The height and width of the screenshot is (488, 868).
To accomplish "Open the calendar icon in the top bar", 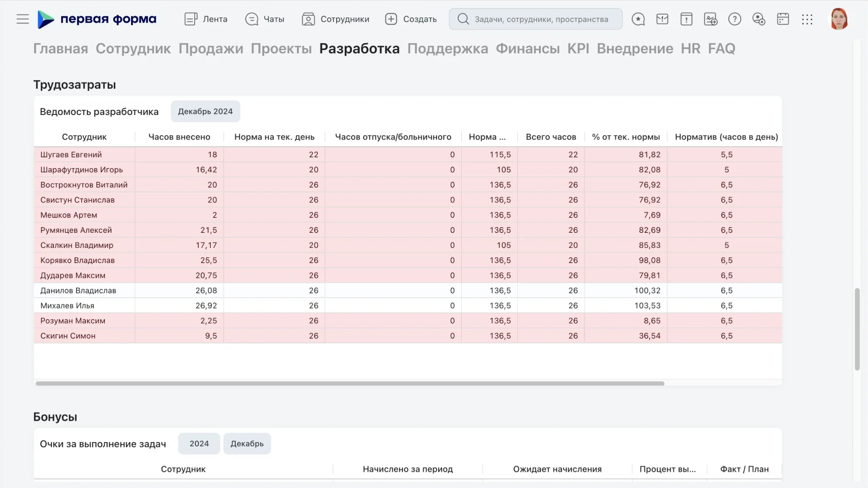I will click(x=783, y=19).
